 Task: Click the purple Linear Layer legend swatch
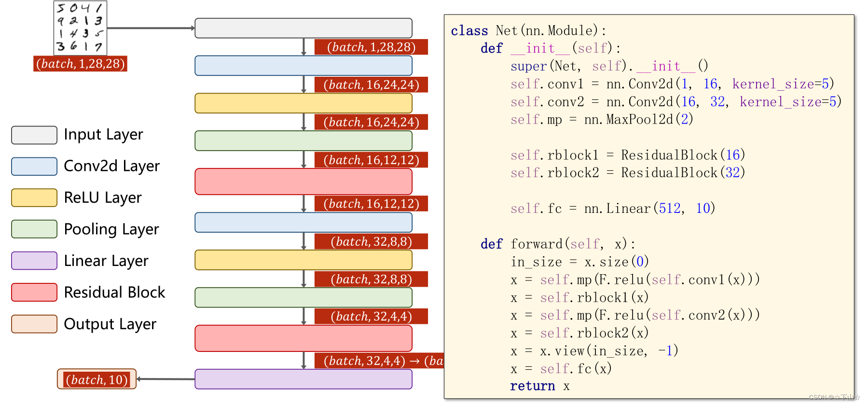coord(34,261)
